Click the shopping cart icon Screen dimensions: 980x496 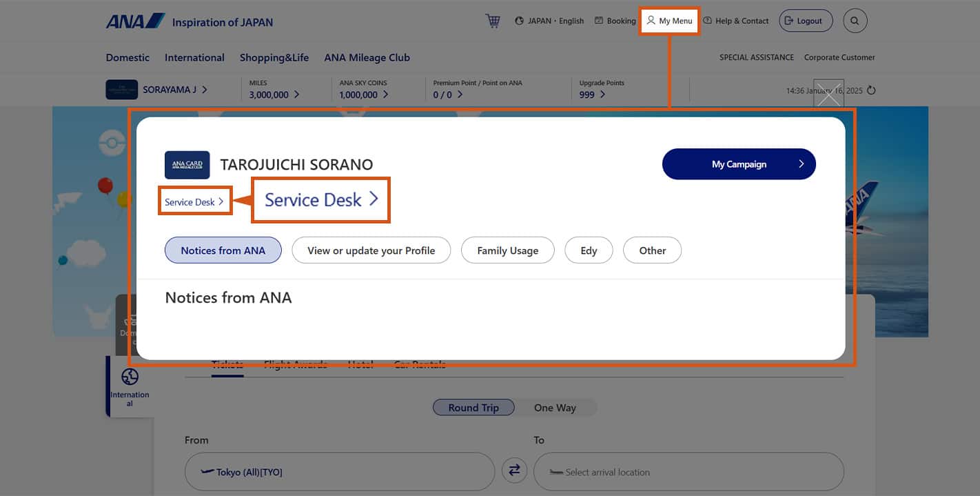point(493,21)
